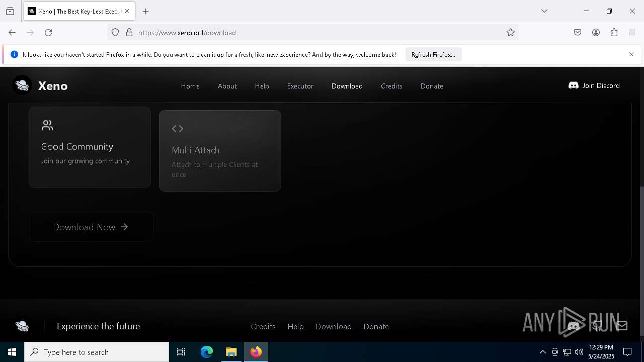644x362 pixels.
Task: Click the Join Discord button
Action: [x=594, y=85]
